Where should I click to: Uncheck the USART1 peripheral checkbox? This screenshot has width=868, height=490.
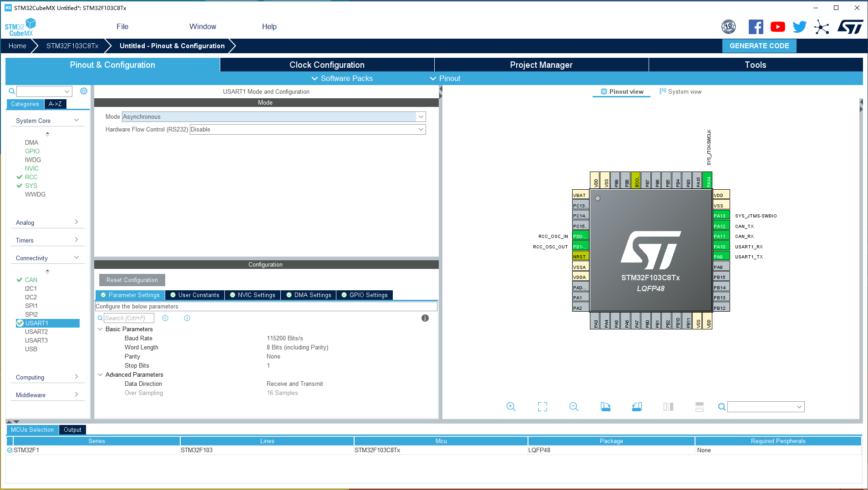coord(20,323)
